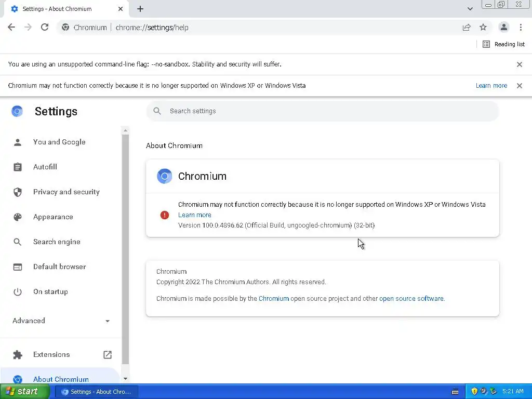The width and height of the screenshot is (532, 399).
Task: Click Learn more under the unsupported warning
Action: 195,215
